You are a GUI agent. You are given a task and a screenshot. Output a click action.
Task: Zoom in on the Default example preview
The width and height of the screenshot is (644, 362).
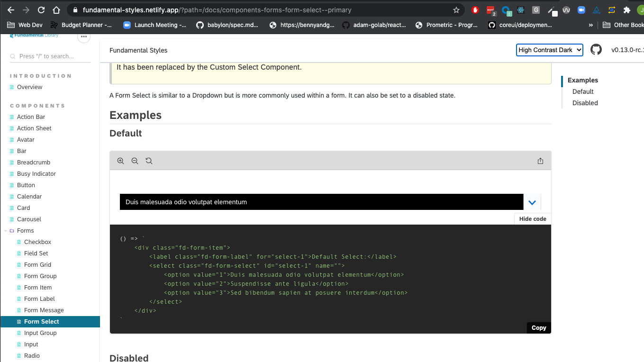pos(121,161)
